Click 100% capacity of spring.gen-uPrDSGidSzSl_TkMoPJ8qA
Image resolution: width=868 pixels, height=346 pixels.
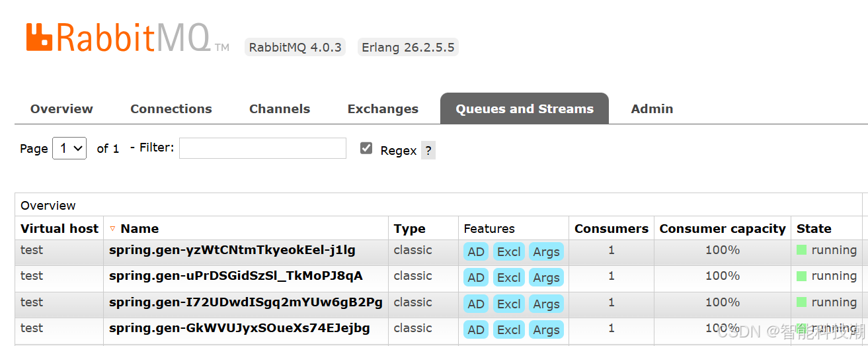click(723, 276)
